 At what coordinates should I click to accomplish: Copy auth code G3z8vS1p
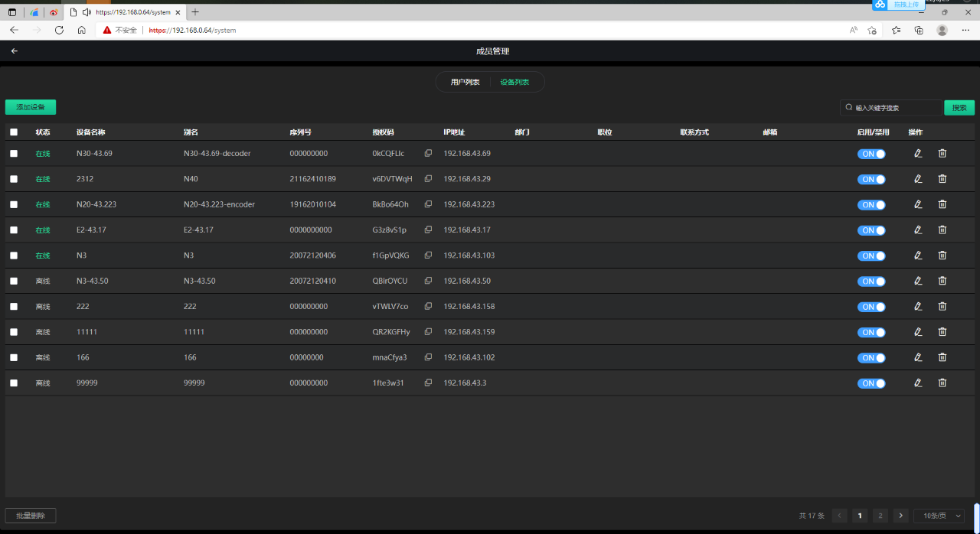(428, 230)
